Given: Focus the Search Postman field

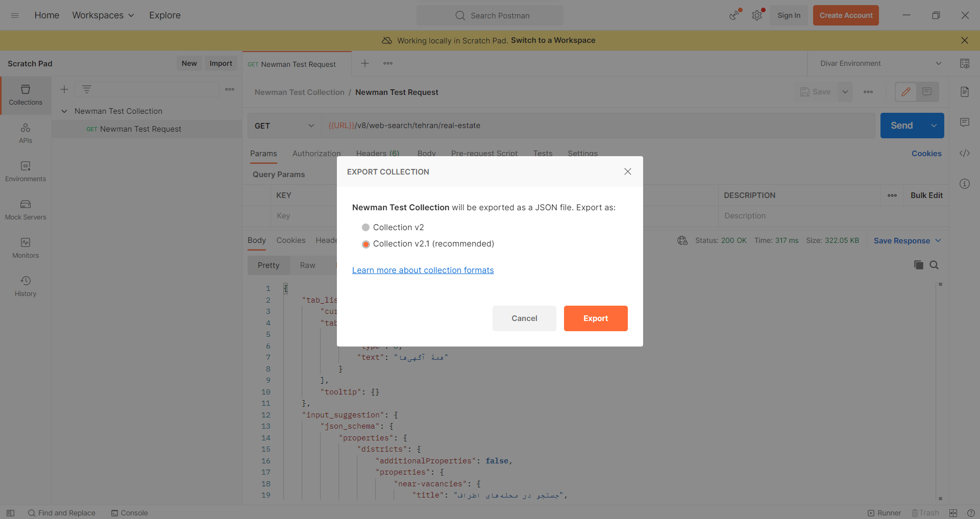Looking at the screenshot, I should point(490,15).
